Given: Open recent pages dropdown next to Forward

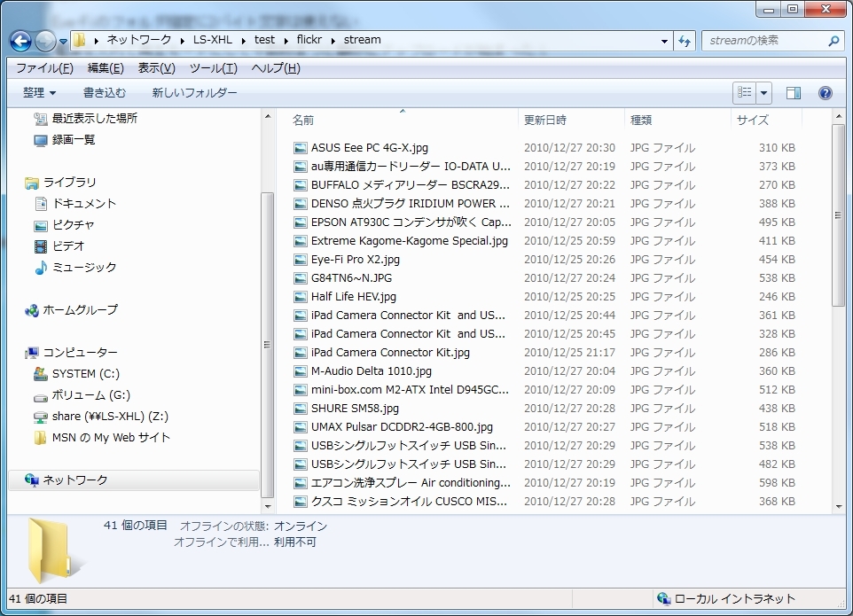Looking at the screenshot, I should [x=63, y=42].
